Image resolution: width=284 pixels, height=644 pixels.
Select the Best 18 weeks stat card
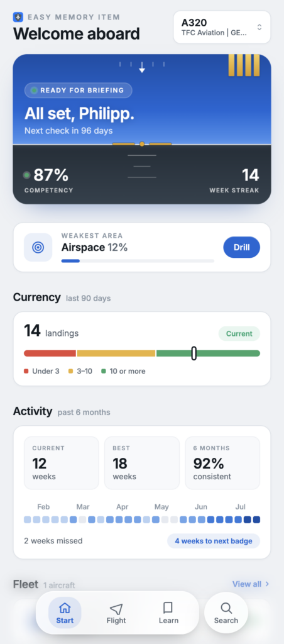coord(142,463)
